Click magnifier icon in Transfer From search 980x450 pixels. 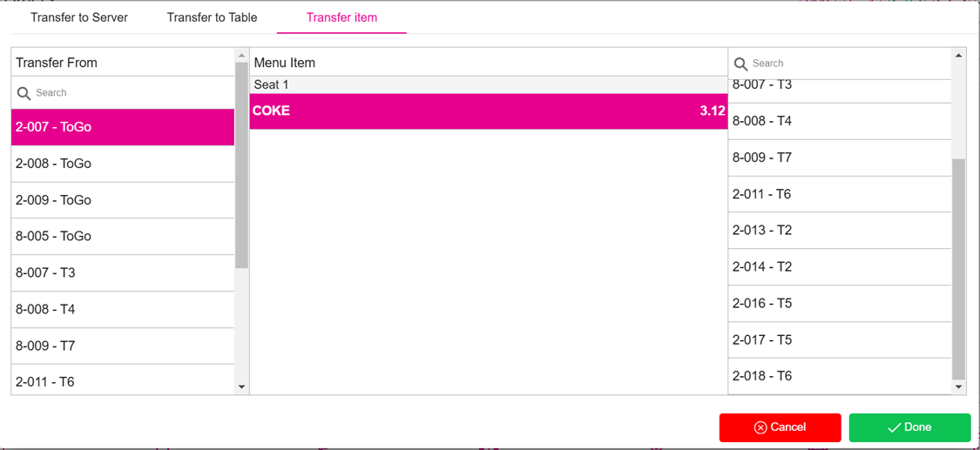24,93
